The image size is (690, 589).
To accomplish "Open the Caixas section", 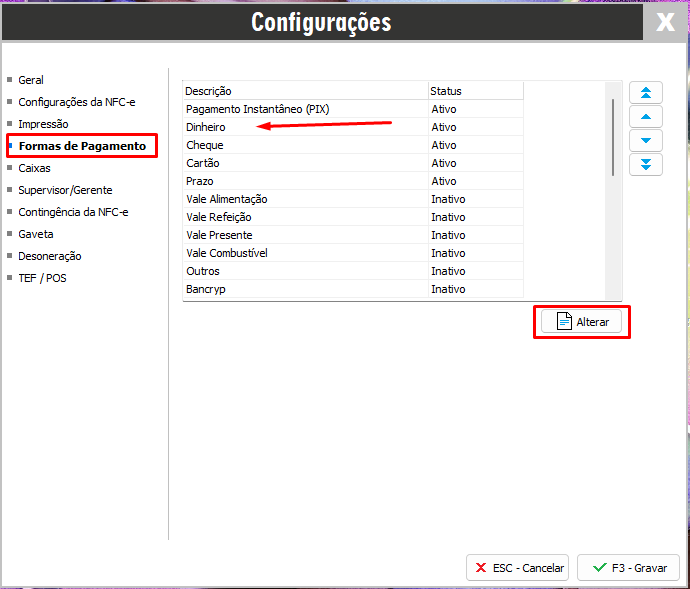I will pyautogui.click(x=34, y=168).
